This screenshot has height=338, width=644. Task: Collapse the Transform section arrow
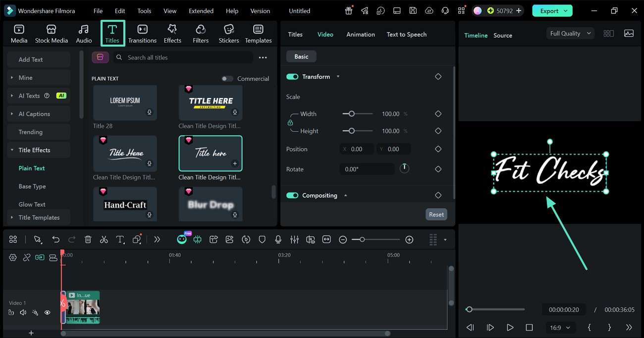coord(338,77)
